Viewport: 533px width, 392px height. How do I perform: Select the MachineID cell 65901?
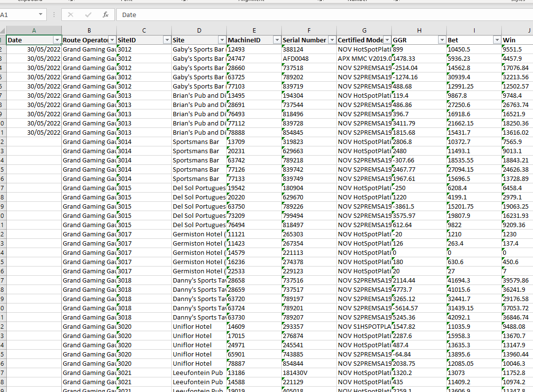point(254,354)
